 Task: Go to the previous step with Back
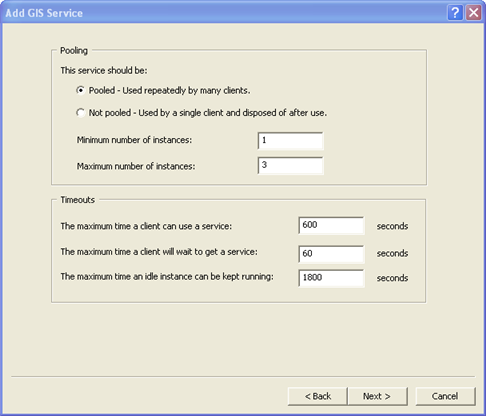click(x=318, y=396)
